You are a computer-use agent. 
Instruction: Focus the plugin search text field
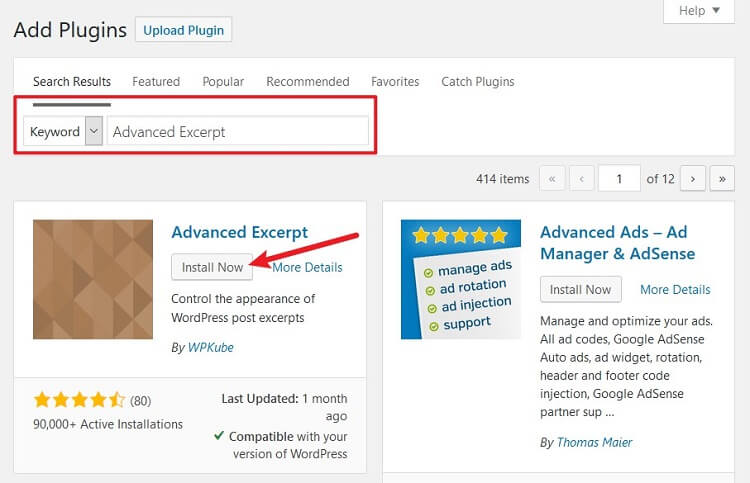(238, 131)
